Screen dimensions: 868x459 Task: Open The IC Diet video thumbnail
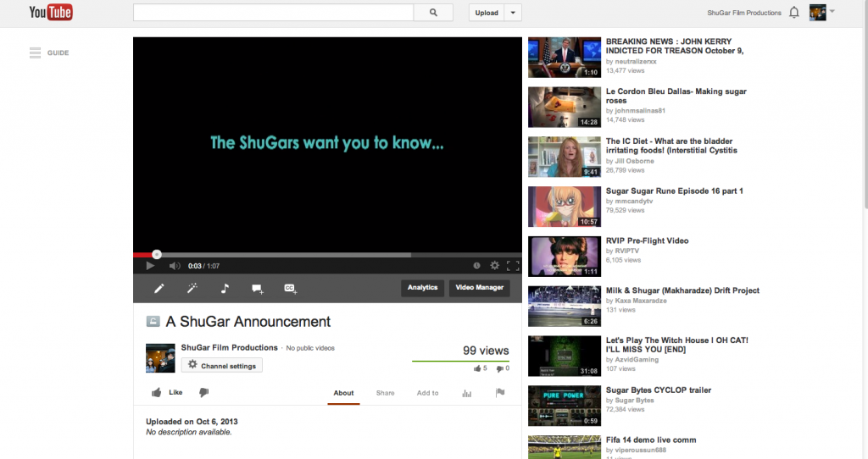click(x=564, y=157)
